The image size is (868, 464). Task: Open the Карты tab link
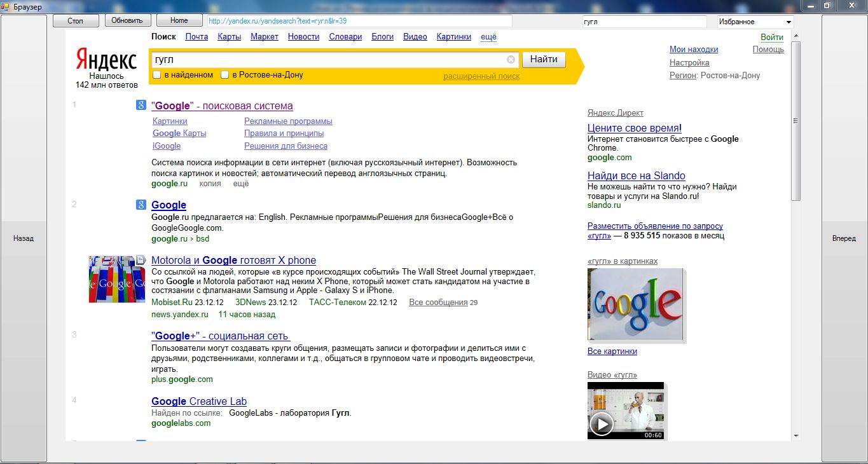229,37
